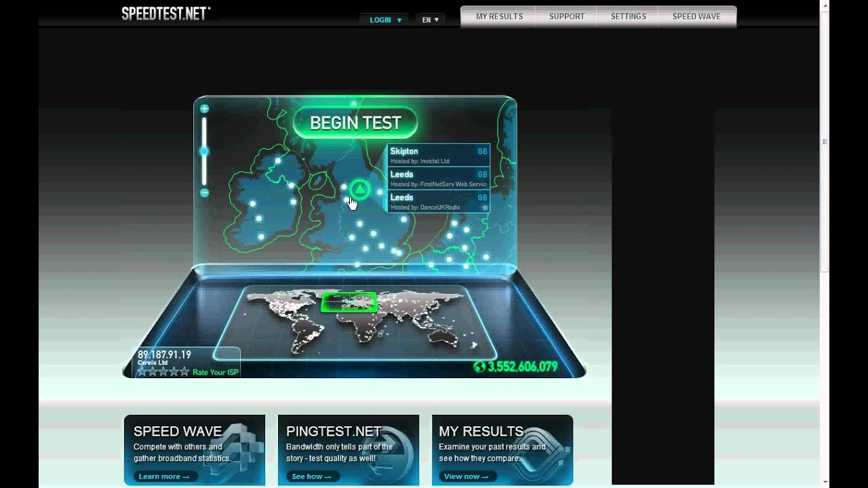
Task: Click the map zoom slider handle
Action: (x=204, y=151)
